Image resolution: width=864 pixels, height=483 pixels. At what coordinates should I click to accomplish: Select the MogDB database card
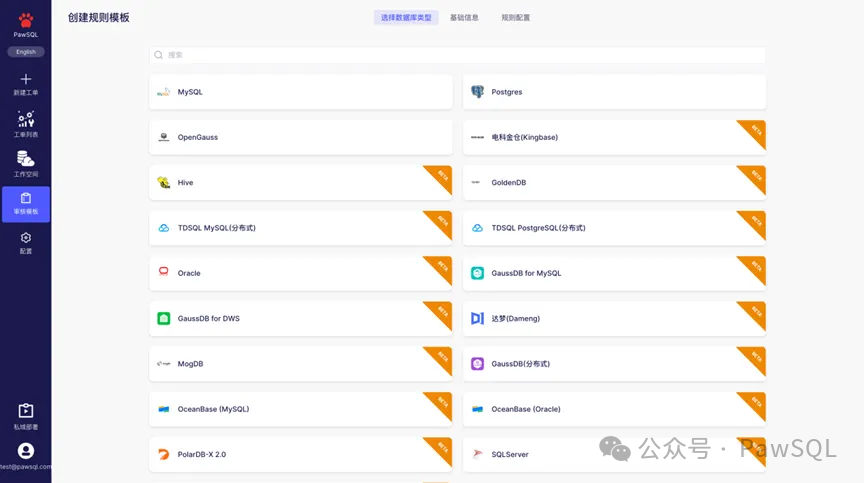pos(300,363)
